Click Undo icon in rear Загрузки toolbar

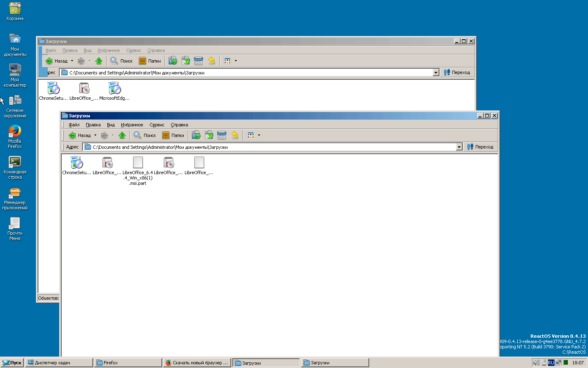(212, 61)
